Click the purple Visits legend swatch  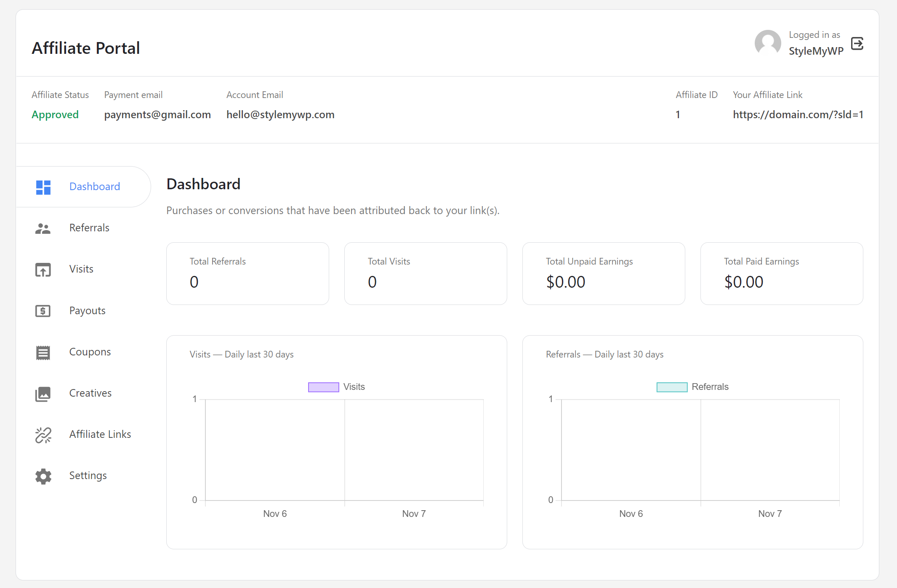[x=323, y=386]
